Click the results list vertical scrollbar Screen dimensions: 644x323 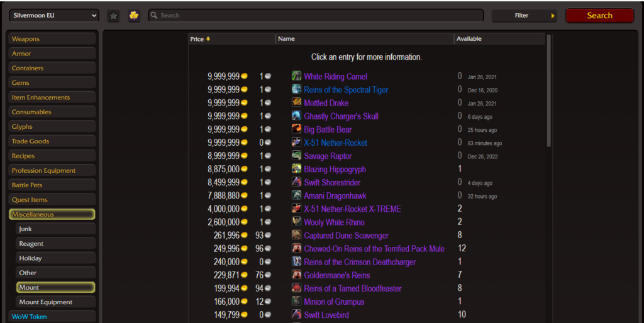click(548, 90)
